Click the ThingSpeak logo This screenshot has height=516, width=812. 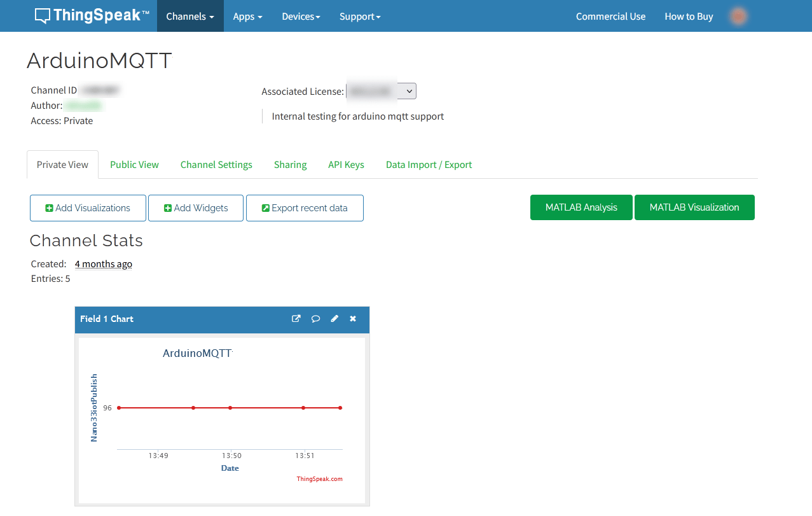(92, 16)
